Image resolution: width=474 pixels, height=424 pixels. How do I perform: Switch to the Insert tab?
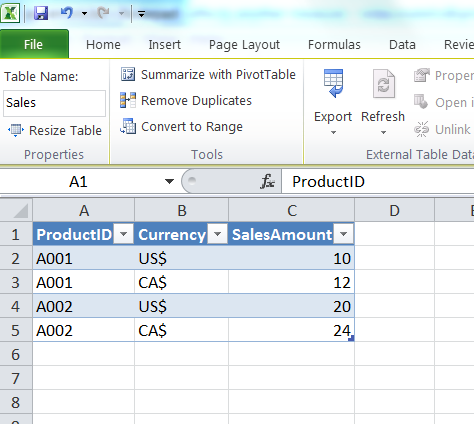pos(165,44)
